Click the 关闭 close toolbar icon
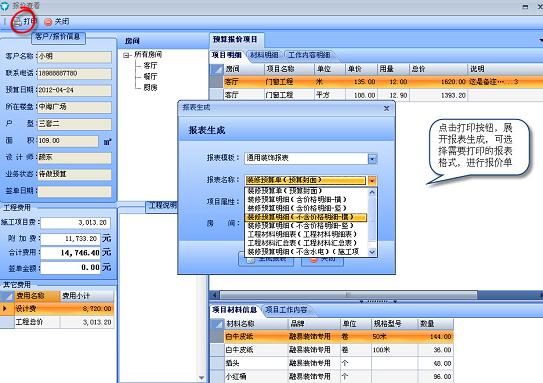The image size is (543, 383). tap(48, 22)
